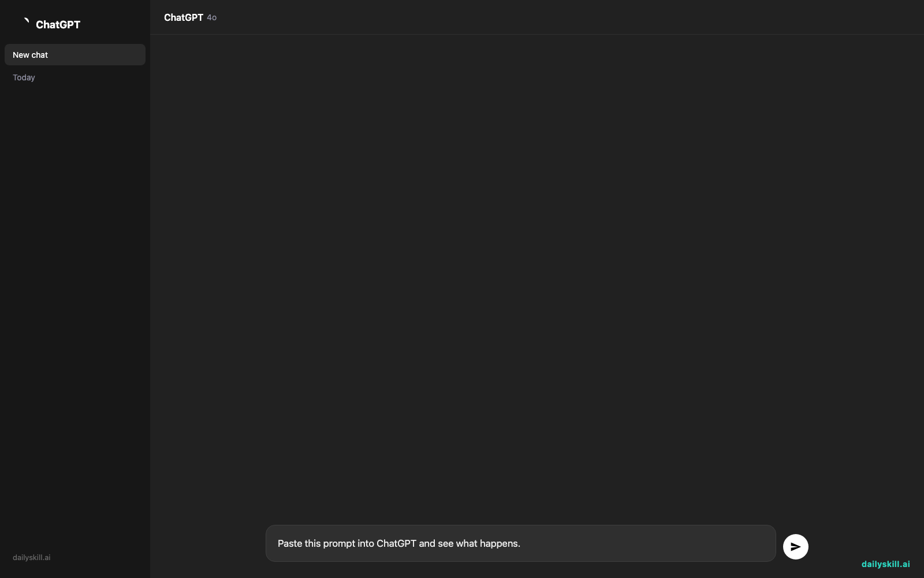The width and height of the screenshot is (924, 578).
Task: Click the dailyskill.ai text in the sidebar footer
Action: (32, 557)
